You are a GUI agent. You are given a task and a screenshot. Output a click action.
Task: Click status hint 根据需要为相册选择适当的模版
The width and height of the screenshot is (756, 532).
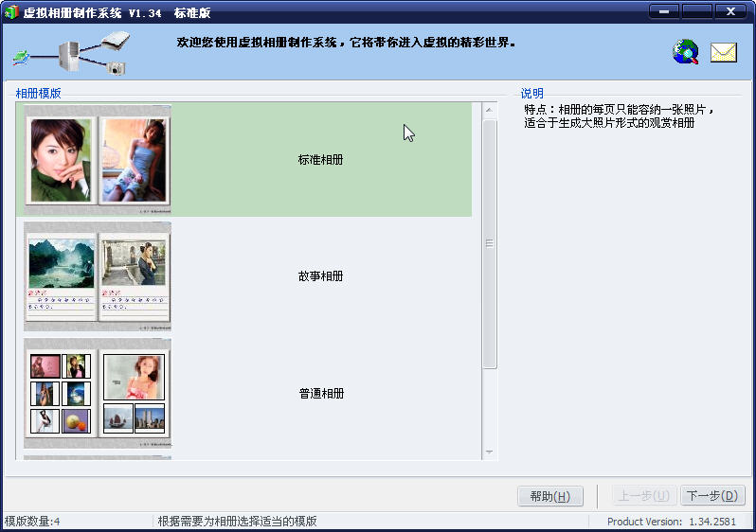point(237,522)
